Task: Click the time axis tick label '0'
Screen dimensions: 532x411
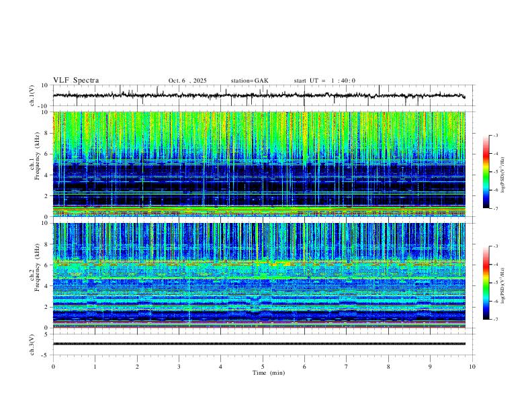Action: click(53, 367)
